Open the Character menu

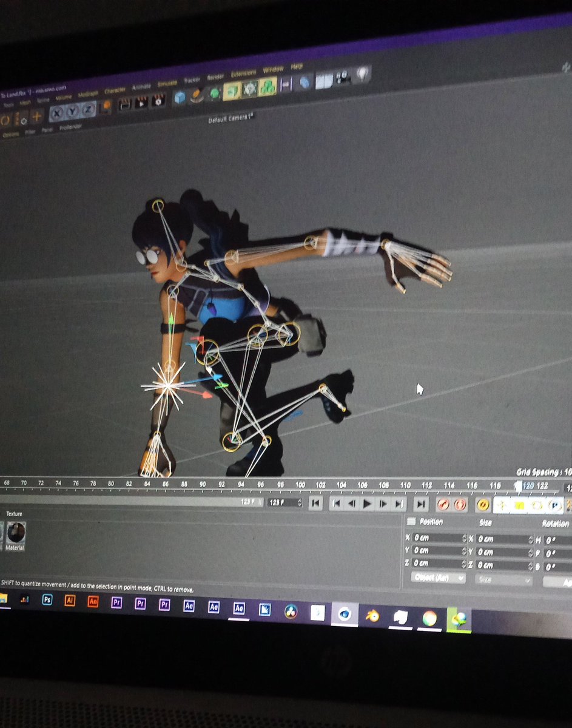click(115, 91)
